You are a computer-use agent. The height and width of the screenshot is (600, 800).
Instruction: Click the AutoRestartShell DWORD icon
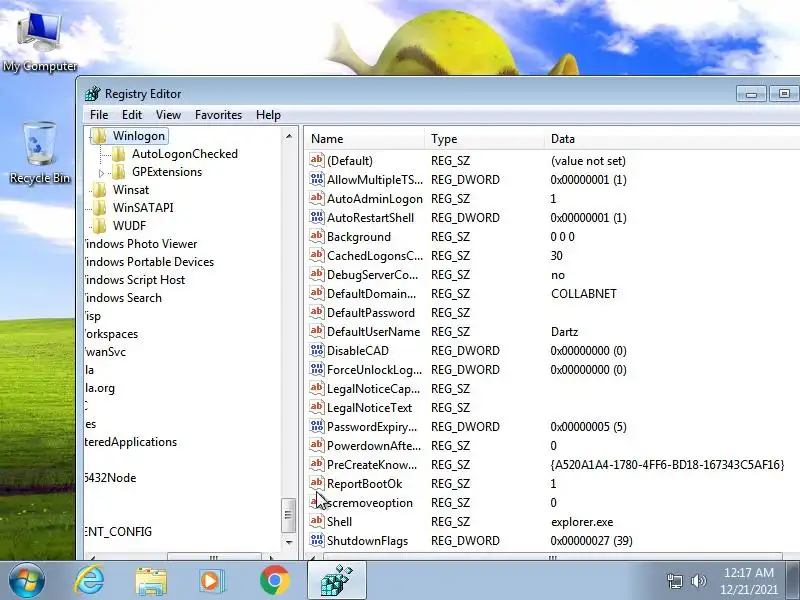pyautogui.click(x=316, y=217)
